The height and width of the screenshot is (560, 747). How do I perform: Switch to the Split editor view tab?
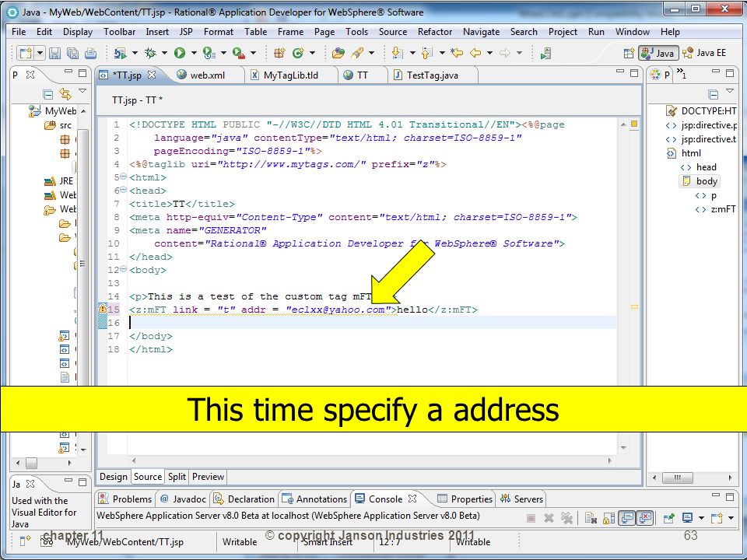(177, 477)
